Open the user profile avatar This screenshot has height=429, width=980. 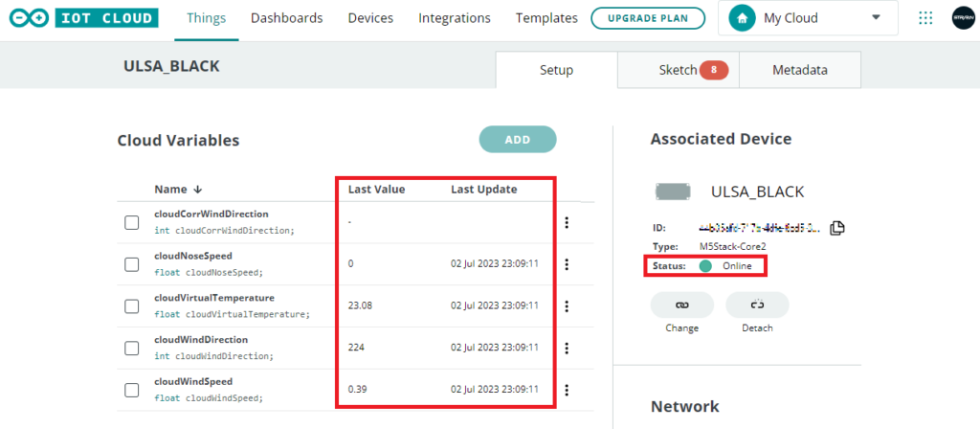coord(961,18)
